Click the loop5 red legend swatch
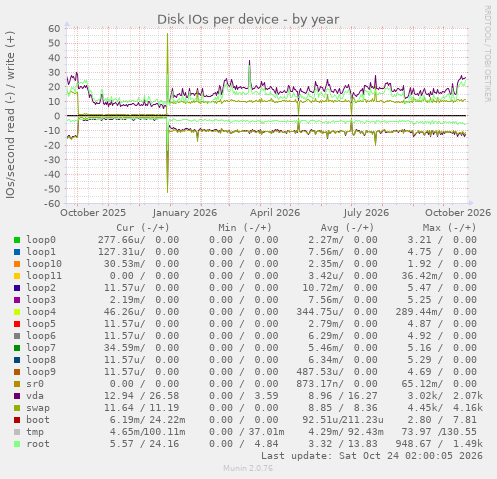The height and width of the screenshot is (479, 497). (17, 324)
